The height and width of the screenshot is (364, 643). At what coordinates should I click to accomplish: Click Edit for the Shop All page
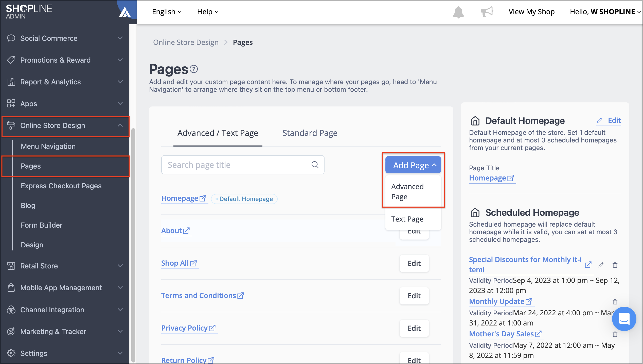tap(414, 263)
